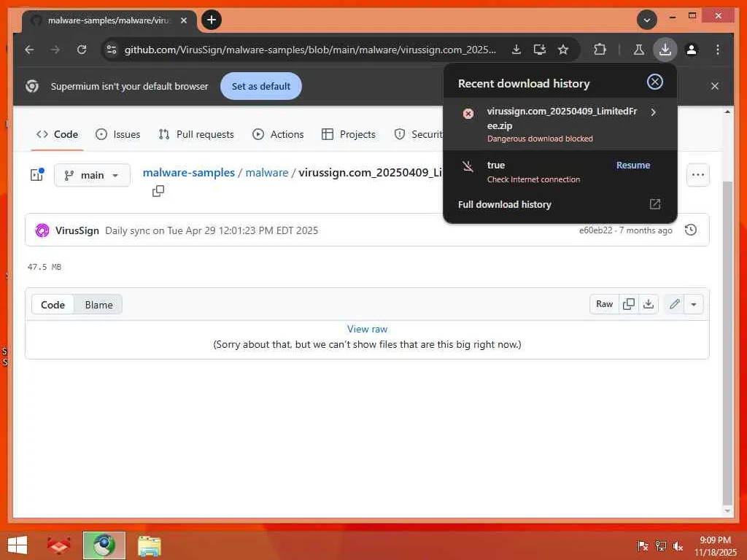
Task: Open the VirusSign author link
Action: [77, 230]
